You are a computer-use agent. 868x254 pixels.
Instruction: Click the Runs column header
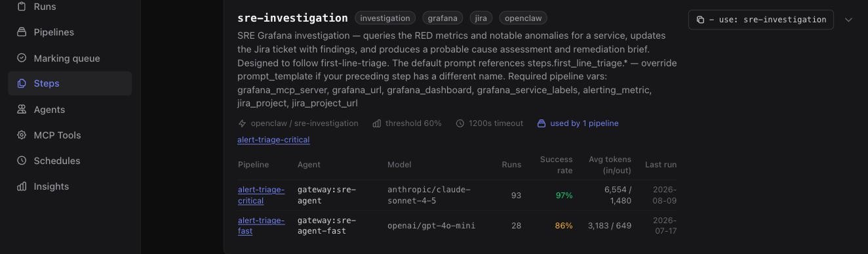click(x=511, y=165)
